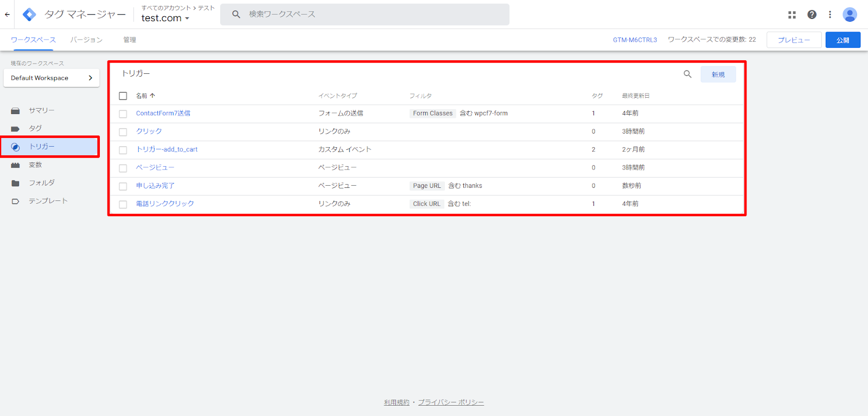
Task: Click the user account avatar
Action: click(850, 15)
